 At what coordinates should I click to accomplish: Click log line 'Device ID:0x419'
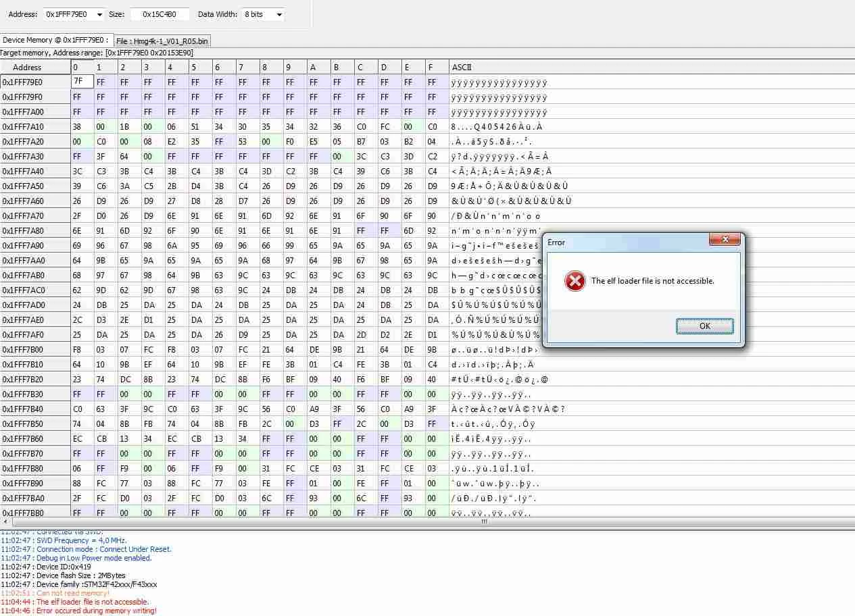[46, 567]
